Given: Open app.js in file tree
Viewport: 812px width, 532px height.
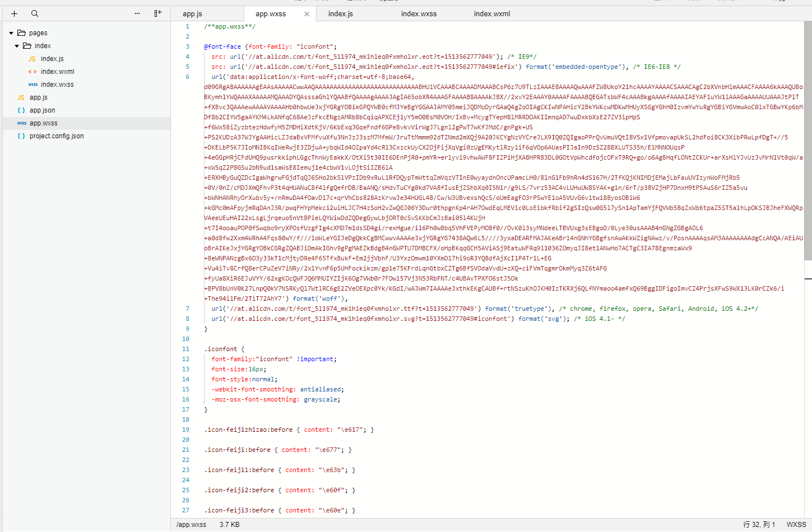Looking at the screenshot, I should tap(39, 97).
